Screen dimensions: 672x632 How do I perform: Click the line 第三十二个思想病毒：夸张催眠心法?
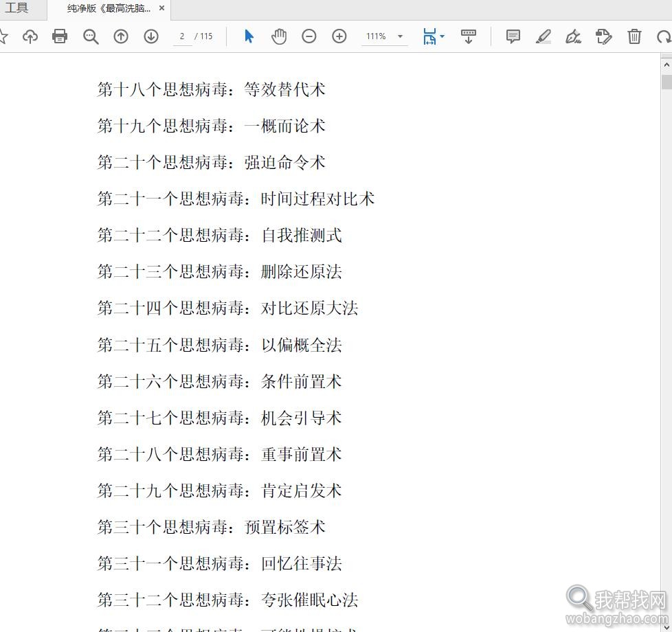(x=227, y=600)
